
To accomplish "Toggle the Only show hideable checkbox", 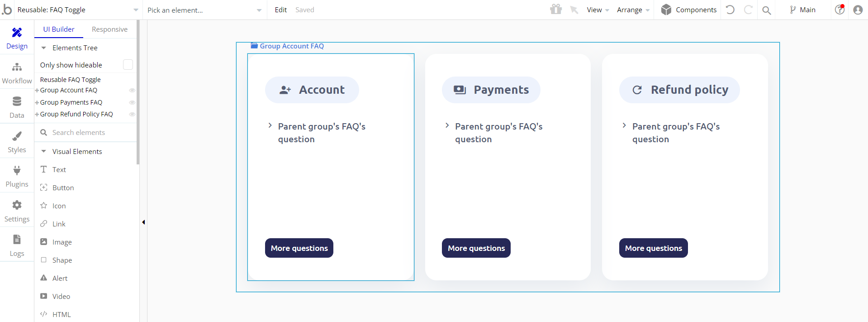I will click(128, 65).
